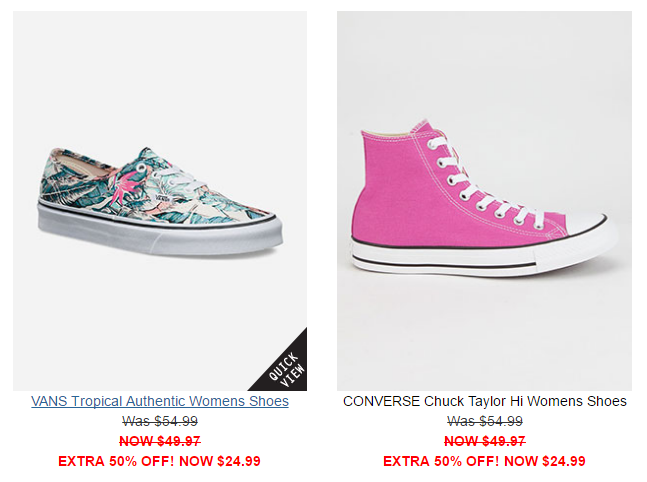This screenshot has width=647, height=482.
Task: Click the pink flower print on the Vans shoe
Action: (128, 186)
